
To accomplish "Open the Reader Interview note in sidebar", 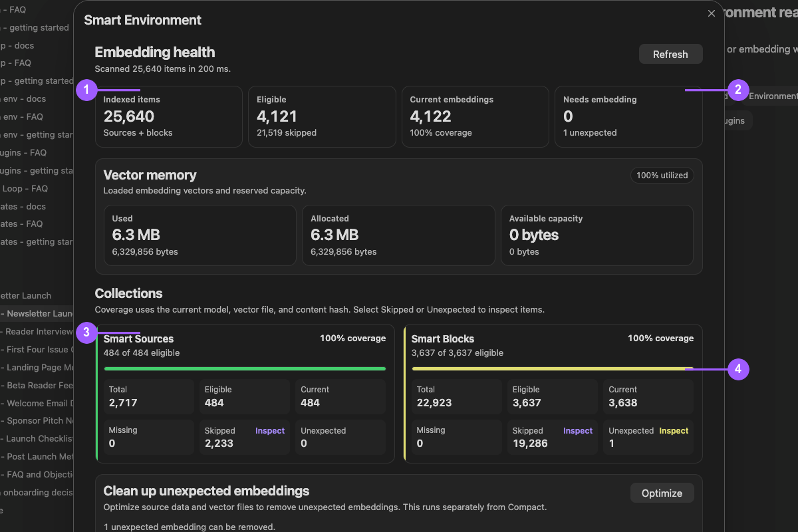I will [x=37, y=331].
